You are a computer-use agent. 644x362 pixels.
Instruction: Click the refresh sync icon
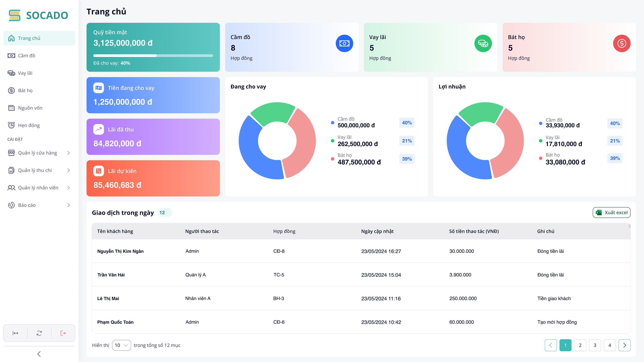click(39, 333)
